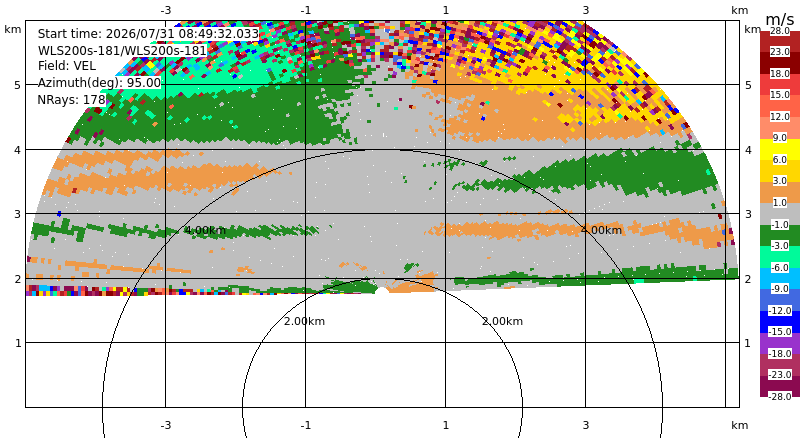Click the left 4.00km range ring label
Viewport: 800px width, 438px height.
pos(205,230)
